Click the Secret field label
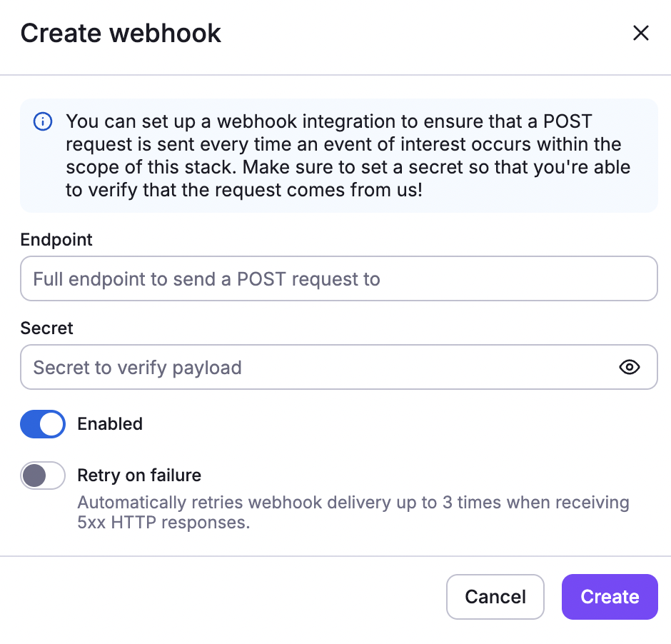Screen dimensions: 671x644 click(46, 328)
